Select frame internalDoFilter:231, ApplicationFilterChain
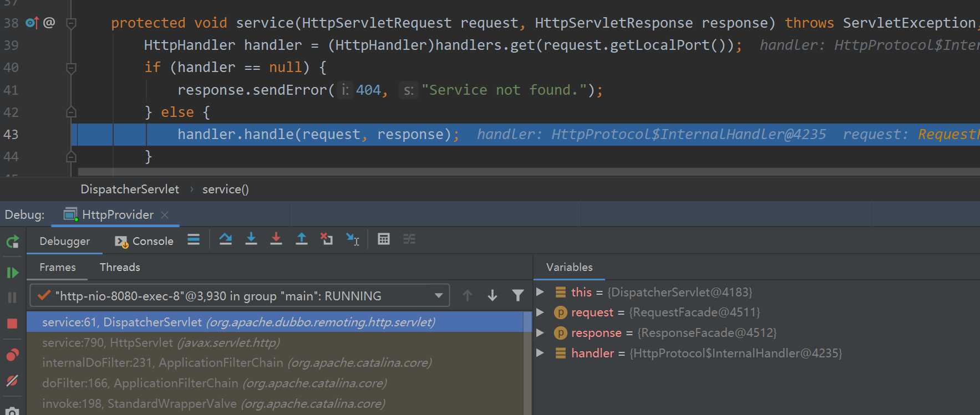 (276, 363)
